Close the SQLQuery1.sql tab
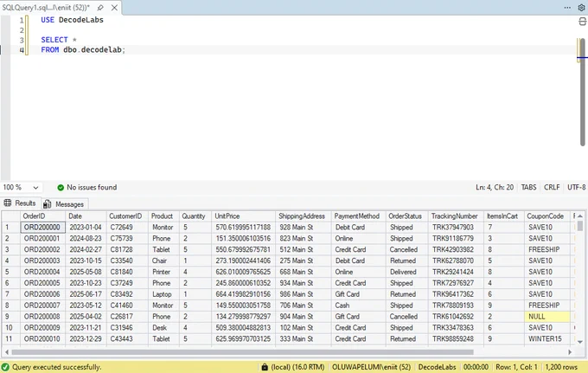 (114, 8)
